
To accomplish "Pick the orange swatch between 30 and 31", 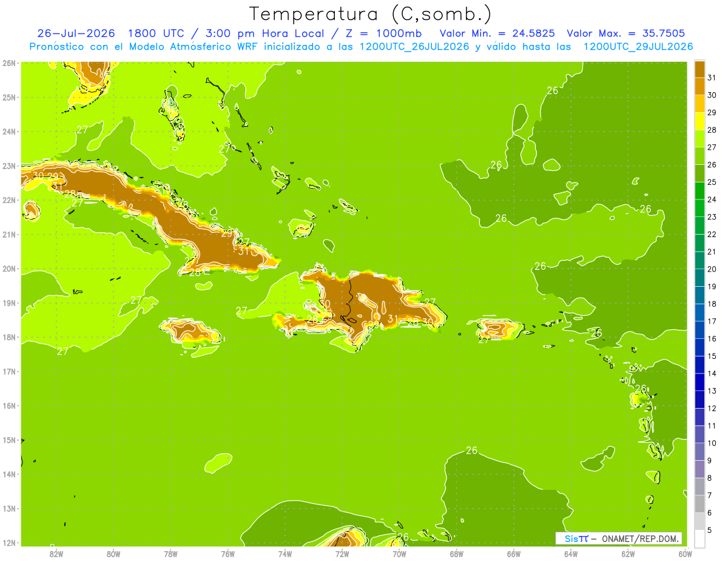I will pos(699,86).
